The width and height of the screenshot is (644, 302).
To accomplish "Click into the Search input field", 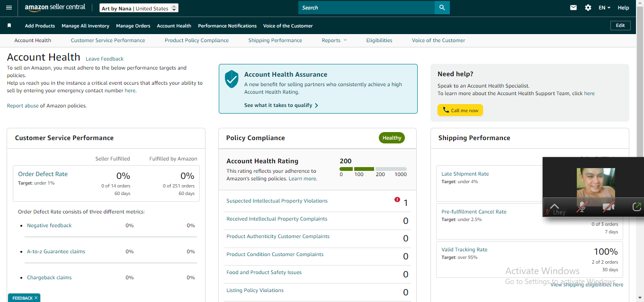I will point(367,8).
